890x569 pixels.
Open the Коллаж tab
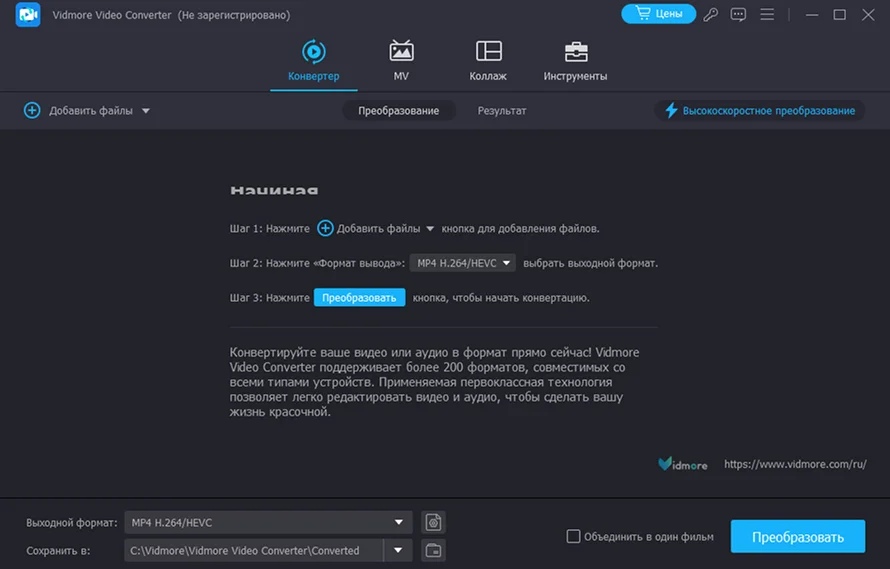(x=488, y=61)
